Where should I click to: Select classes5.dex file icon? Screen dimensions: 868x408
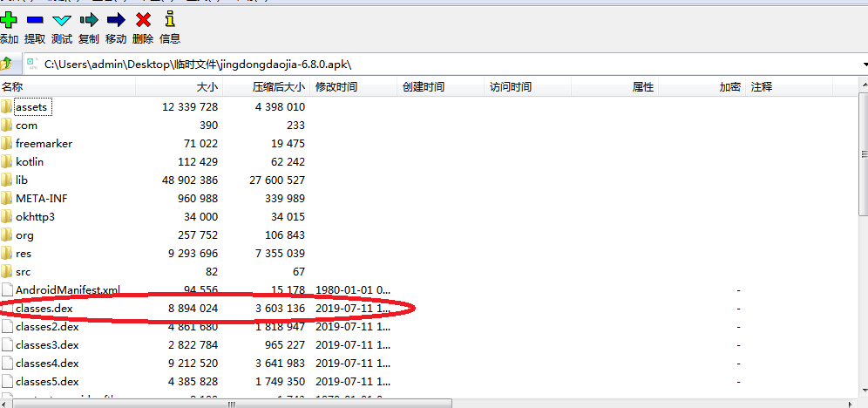tap(7, 382)
